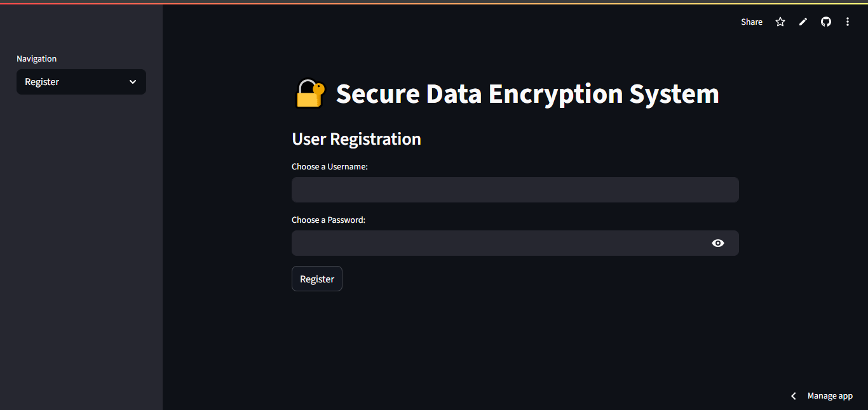
Task: Click the Choose a Username label
Action: point(330,166)
